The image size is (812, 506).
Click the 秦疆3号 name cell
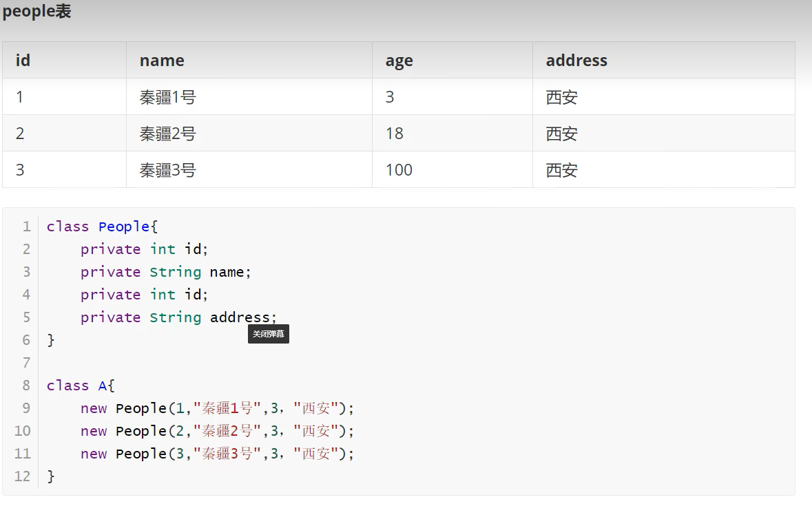pos(167,170)
